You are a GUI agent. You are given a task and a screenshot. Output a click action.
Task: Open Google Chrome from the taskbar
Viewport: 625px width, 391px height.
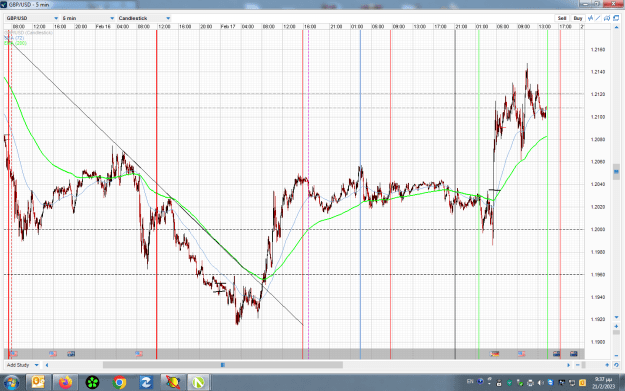tap(119, 383)
